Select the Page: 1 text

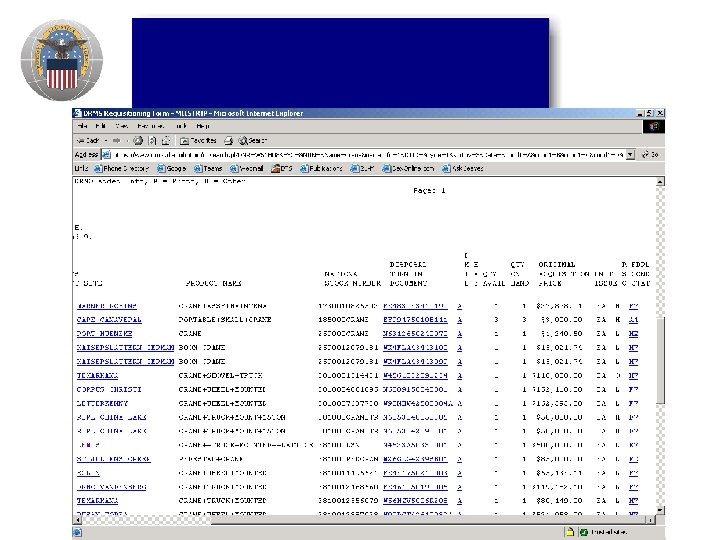(429, 191)
